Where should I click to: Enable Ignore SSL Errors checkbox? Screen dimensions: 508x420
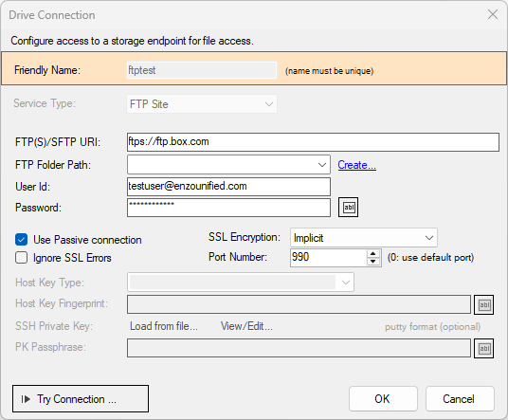tap(22, 258)
